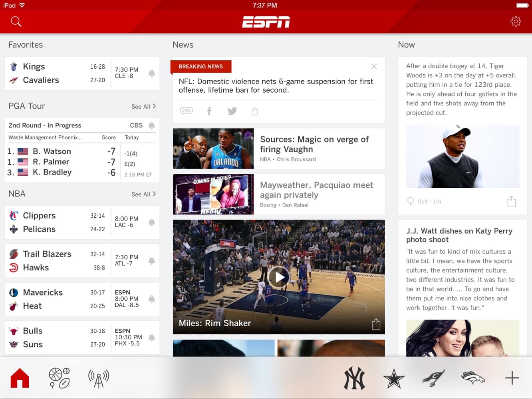
Task: Switch to the sports tab with balls icon
Action: pos(59,378)
